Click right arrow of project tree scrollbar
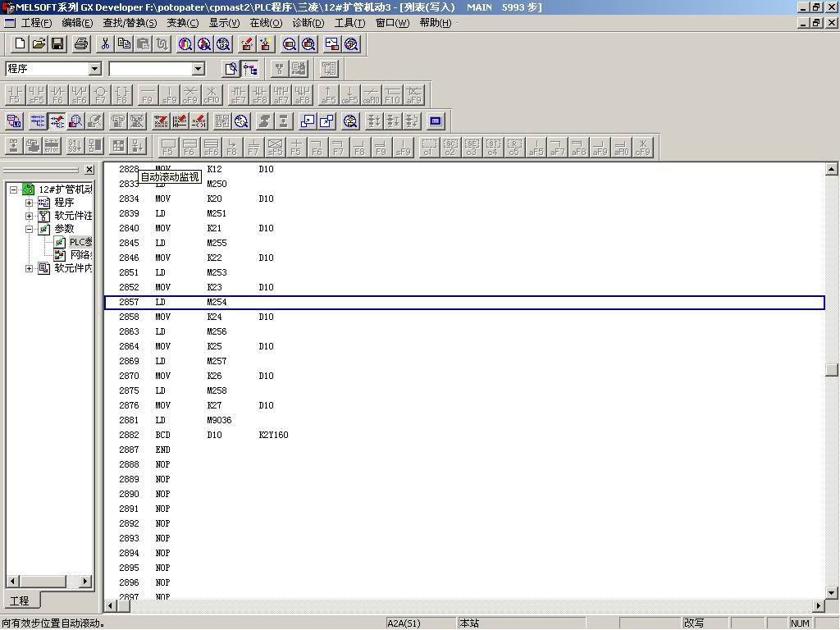The width and height of the screenshot is (840, 630). point(84,582)
